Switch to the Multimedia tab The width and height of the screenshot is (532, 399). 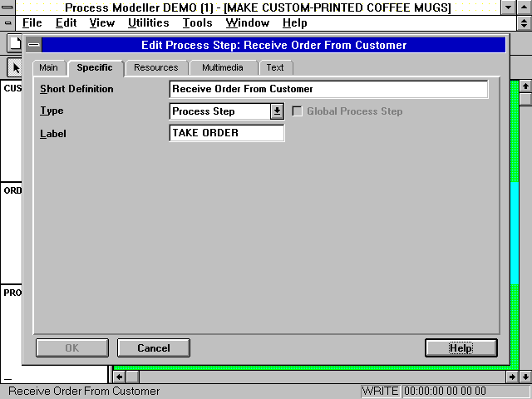click(x=222, y=67)
